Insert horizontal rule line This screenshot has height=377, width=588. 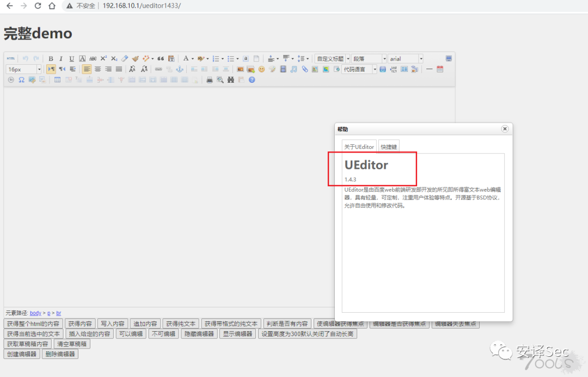pos(429,69)
